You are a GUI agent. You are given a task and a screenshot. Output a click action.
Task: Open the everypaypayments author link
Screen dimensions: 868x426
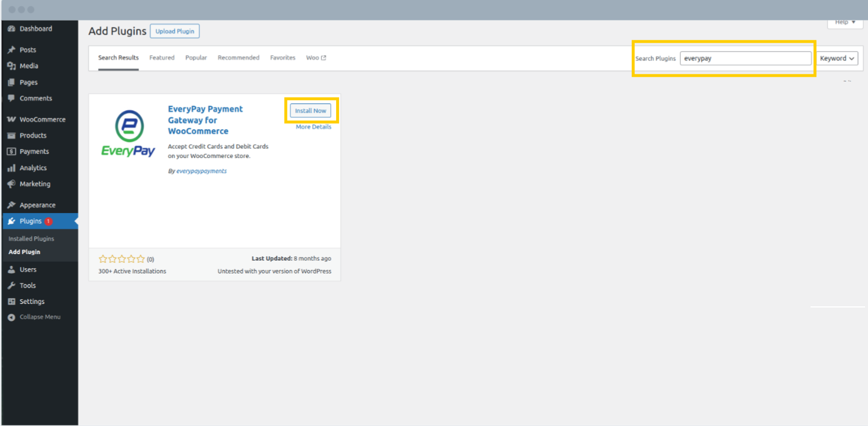201,171
